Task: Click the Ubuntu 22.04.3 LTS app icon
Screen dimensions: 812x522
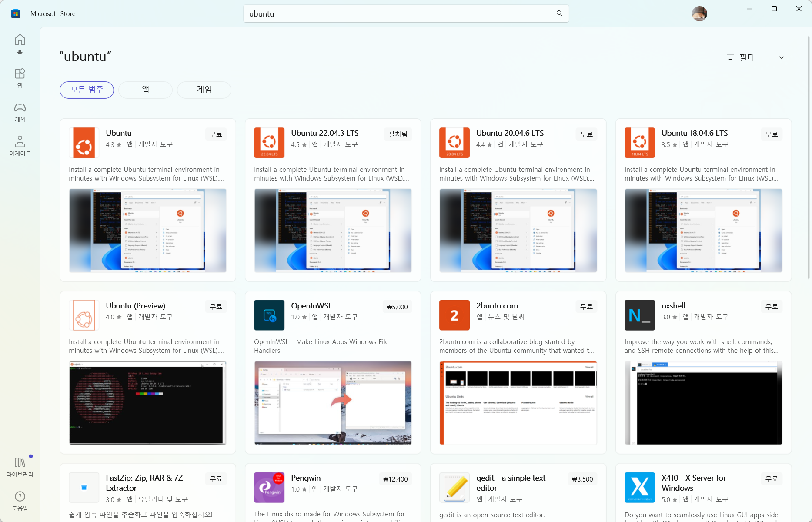Action: [x=269, y=143]
